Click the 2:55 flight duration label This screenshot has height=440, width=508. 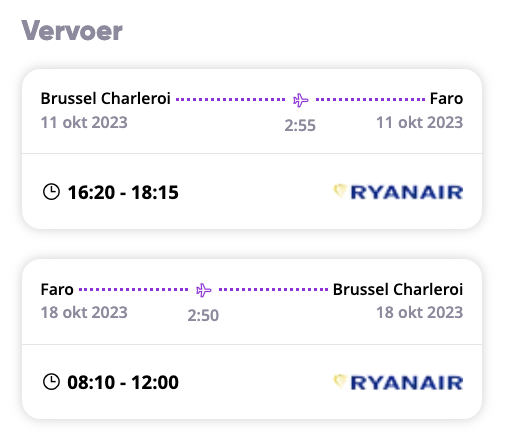[x=300, y=126]
